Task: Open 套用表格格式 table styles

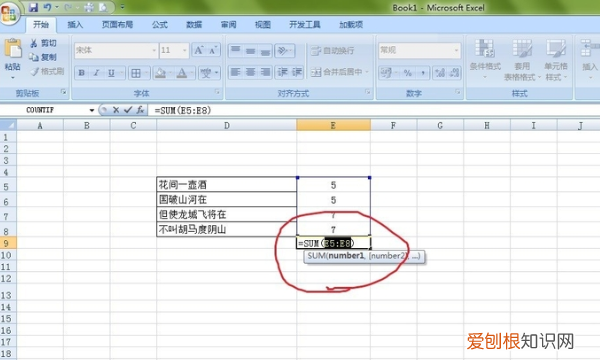Action: click(522, 59)
